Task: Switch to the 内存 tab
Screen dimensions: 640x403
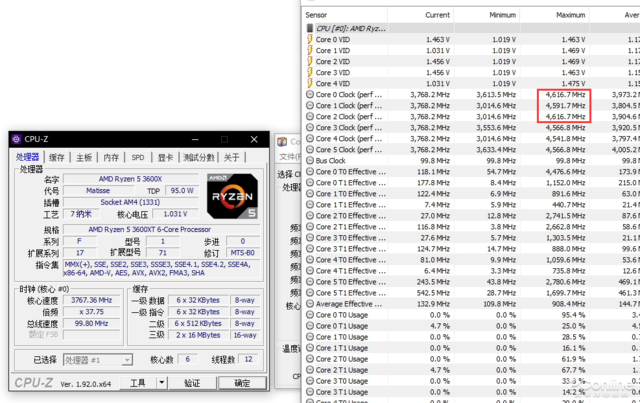Action: pyautogui.click(x=111, y=158)
